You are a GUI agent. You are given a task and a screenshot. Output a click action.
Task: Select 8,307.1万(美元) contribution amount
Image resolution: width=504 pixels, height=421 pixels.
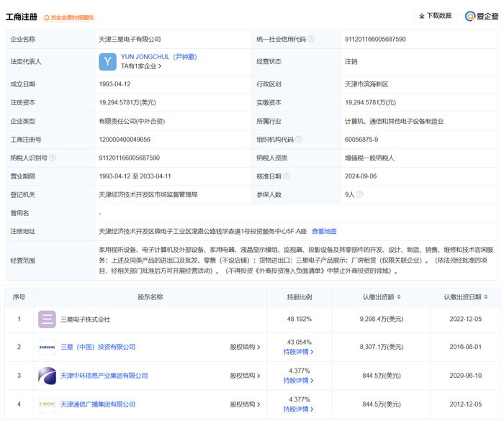coord(382,347)
